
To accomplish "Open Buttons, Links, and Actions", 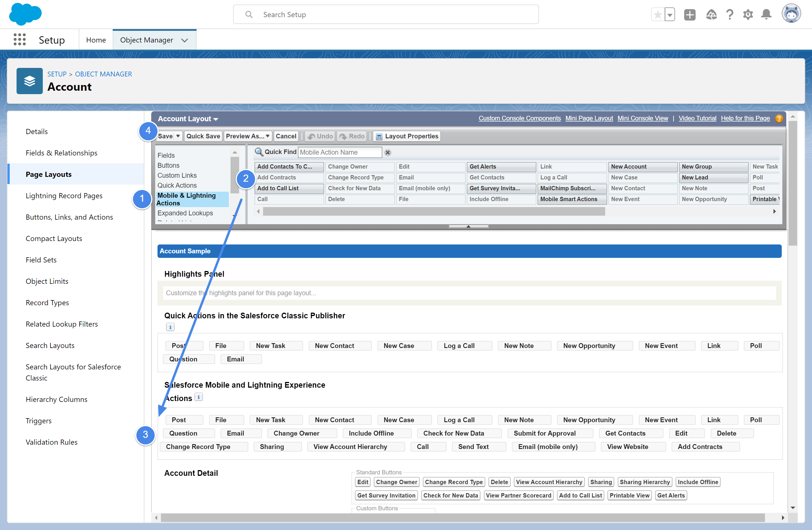I will pos(69,217).
